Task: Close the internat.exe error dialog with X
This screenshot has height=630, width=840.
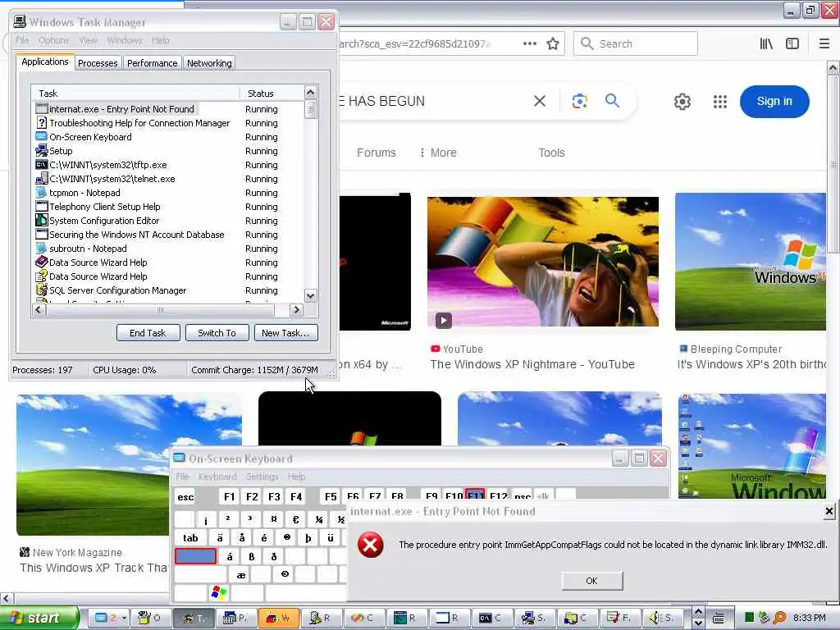Action: coord(829,511)
